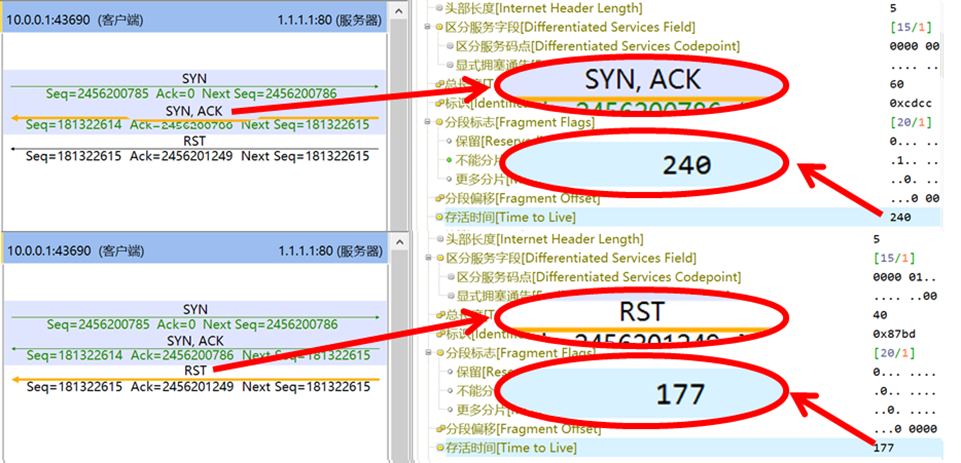Click Identification key icon beside 0x87bd row
The height and width of the screenshot is (463, 961).
[440, 334]
